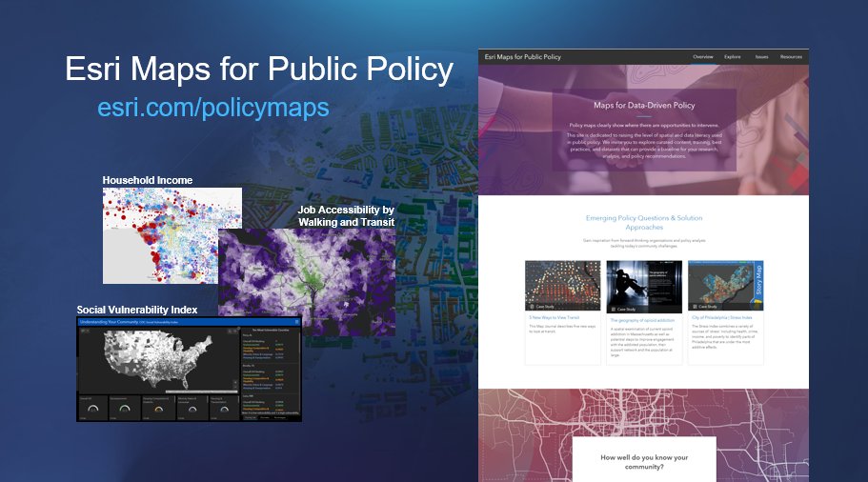Click the Emerging Policy Questions & Solution Approaches heading
The height and width of the screenshot is (482, 868).
pyautogui.click(x=644, y=223)
